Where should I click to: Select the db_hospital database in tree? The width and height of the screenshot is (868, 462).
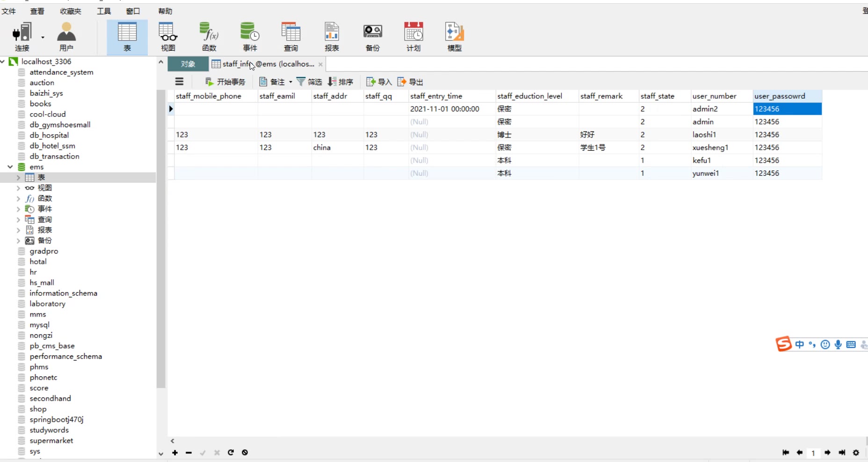(49, 135)
